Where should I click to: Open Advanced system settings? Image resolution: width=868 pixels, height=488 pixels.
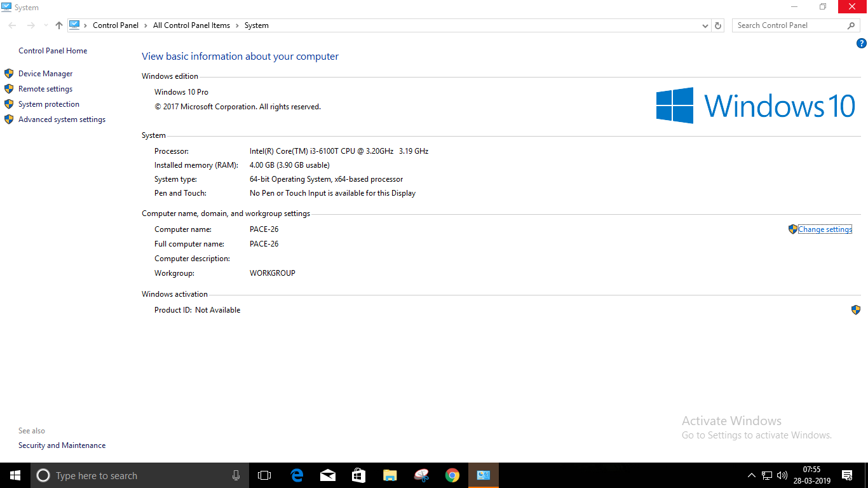pos(62,119)
